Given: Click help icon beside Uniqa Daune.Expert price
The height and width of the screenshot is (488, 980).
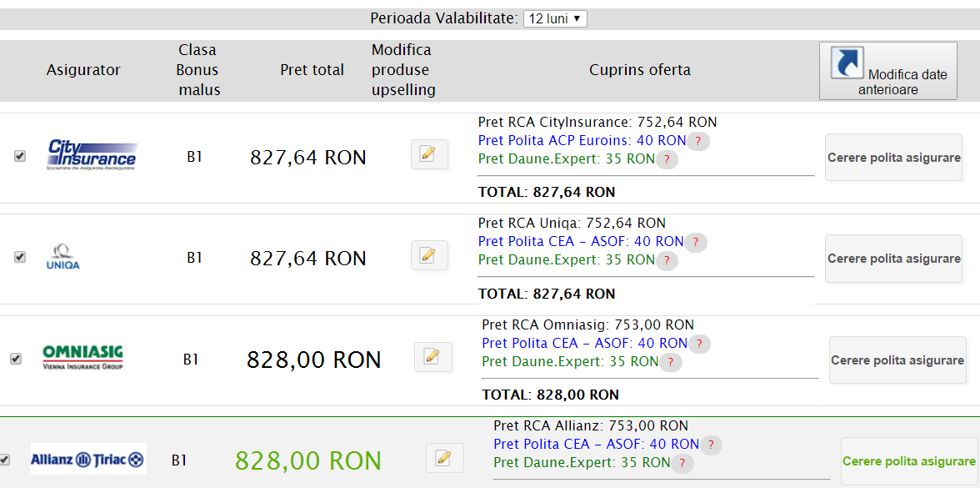Looking at the screenshot, I should coord(667,261).
